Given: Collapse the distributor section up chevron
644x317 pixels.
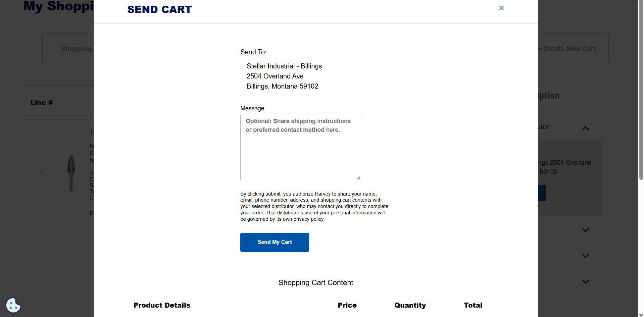Looking at the screenshot, I should tap(586, 128).
